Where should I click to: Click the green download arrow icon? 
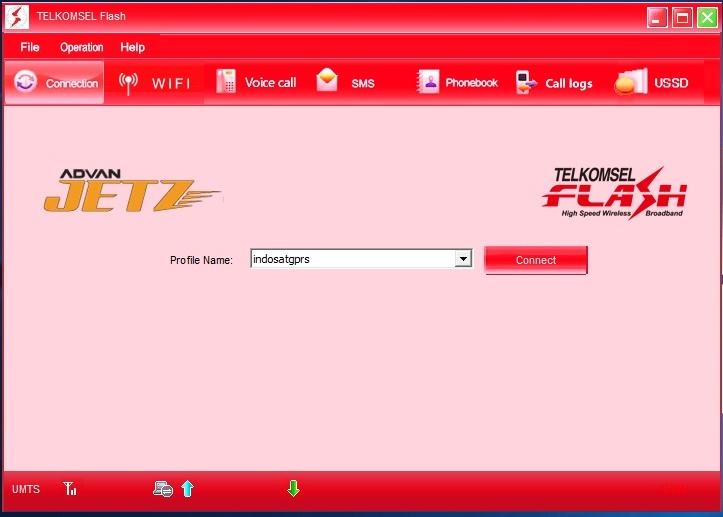[293, 489]
